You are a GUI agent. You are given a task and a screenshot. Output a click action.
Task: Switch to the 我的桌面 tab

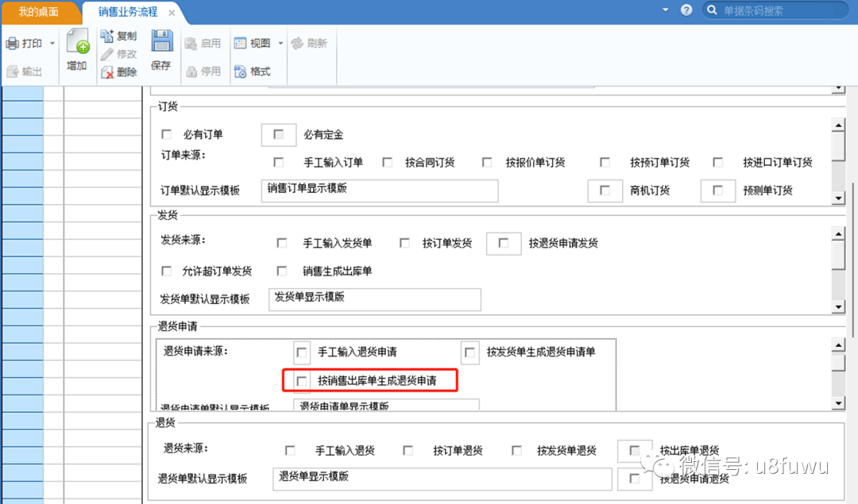(x=38, y=11)
